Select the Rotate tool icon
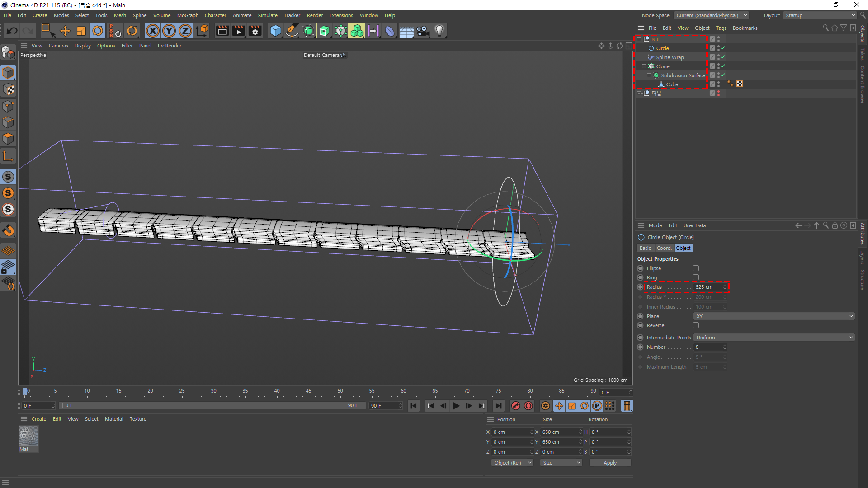This screenshot has height=488, width=868. [98, 31]
